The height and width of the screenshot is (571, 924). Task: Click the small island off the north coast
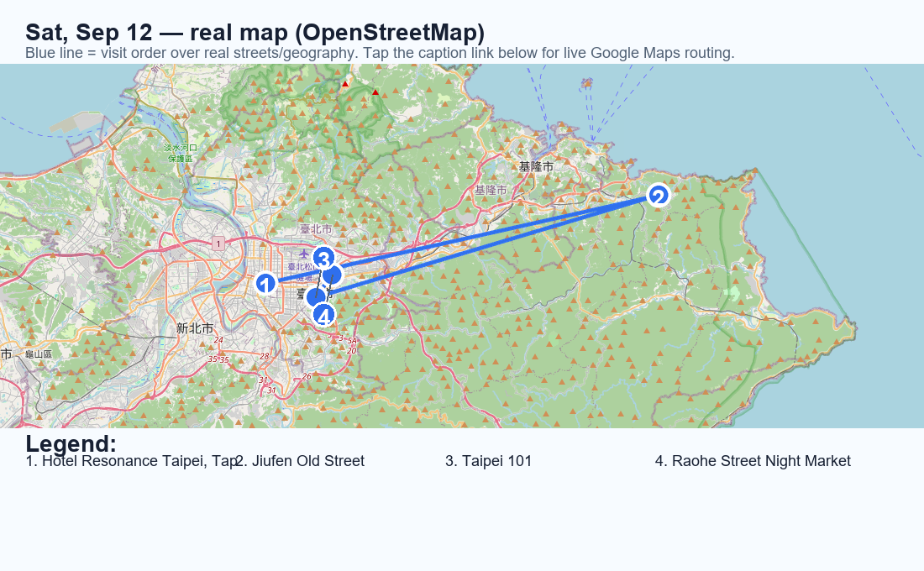click(x=586, y=83)
